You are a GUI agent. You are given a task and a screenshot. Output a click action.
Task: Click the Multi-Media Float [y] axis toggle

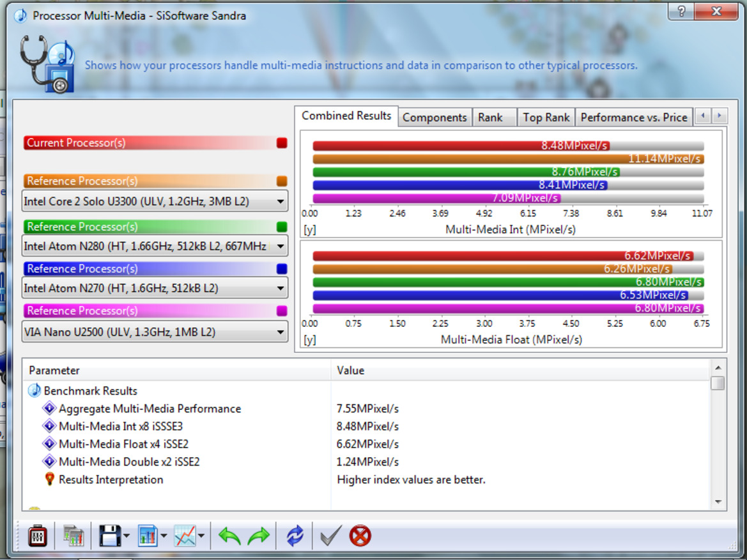(310, 340)
